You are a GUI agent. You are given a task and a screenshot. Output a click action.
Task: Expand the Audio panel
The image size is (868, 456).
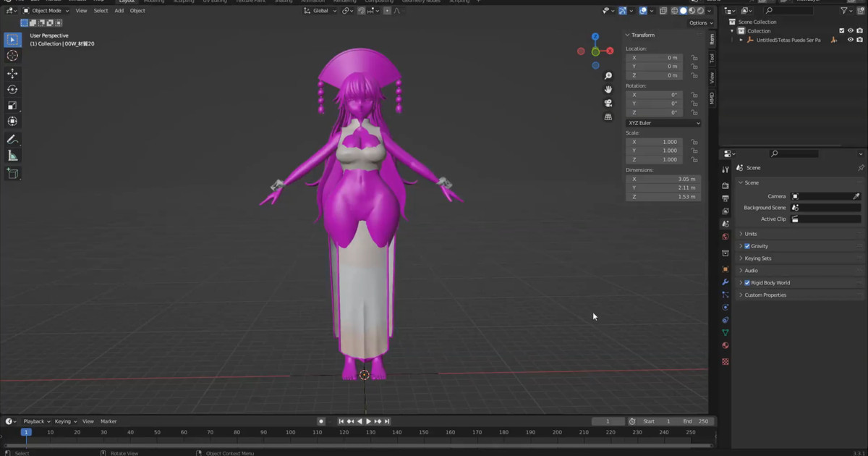point(752,271)
